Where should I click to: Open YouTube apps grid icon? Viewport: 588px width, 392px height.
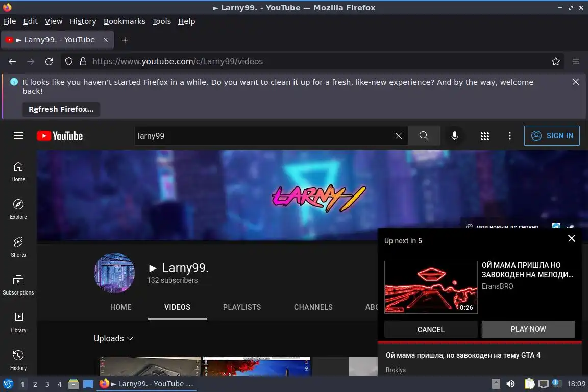(x=485, y=136)
